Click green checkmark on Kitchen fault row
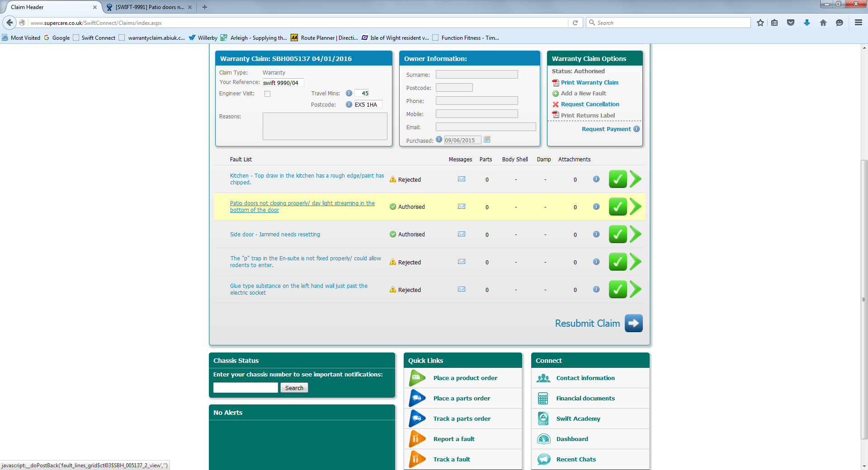Screen dimensions: 868x470 coord(617,179)
